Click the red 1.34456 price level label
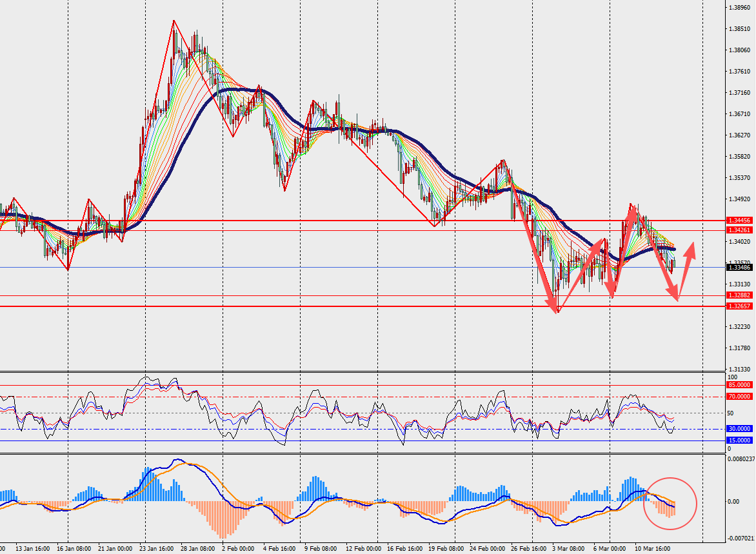Image resolution: width=756 pixels, height=554 pixels. coord(739,221)
